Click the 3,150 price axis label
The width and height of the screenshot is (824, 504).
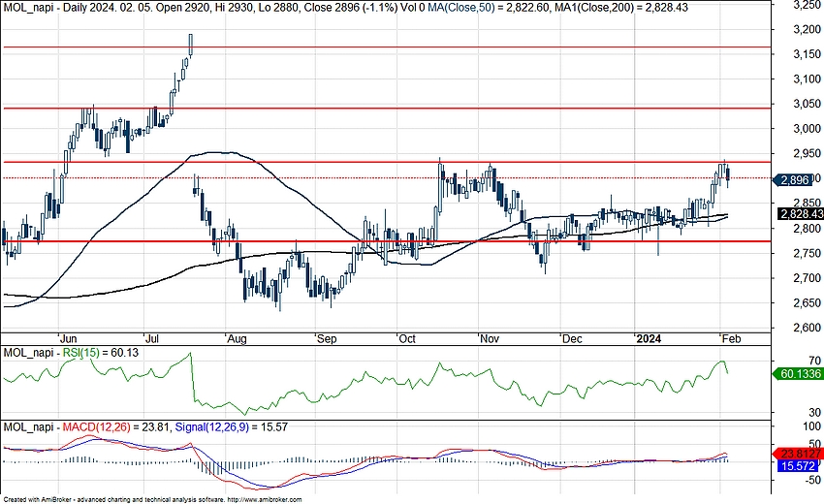808,54
